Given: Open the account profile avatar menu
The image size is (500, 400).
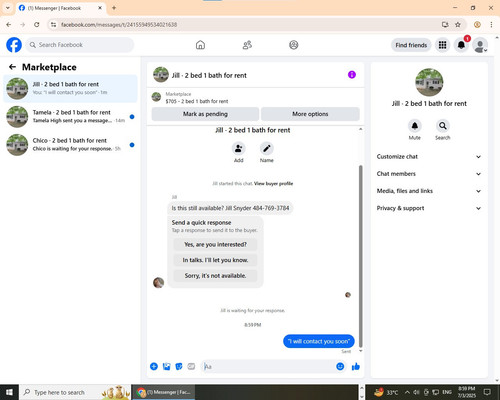Looking at the screenshot, I should point(480,45).
